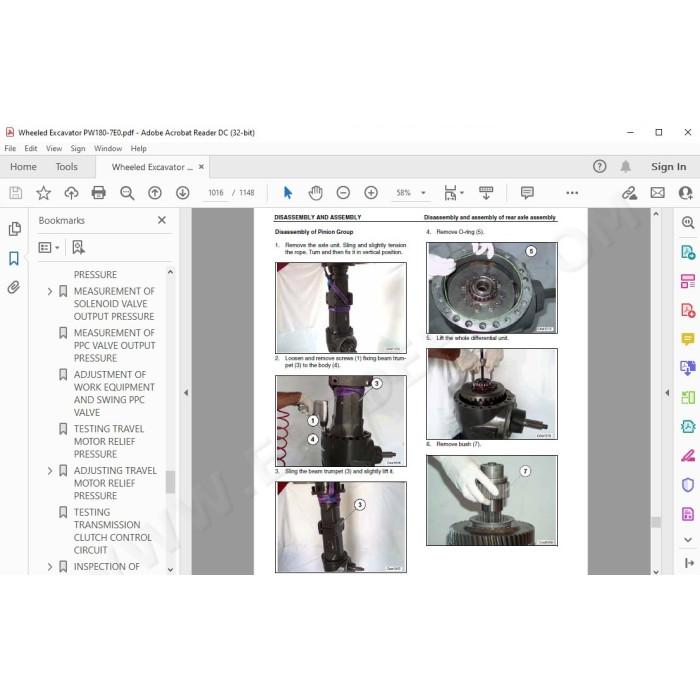Open the Find text magnifier

127,193
